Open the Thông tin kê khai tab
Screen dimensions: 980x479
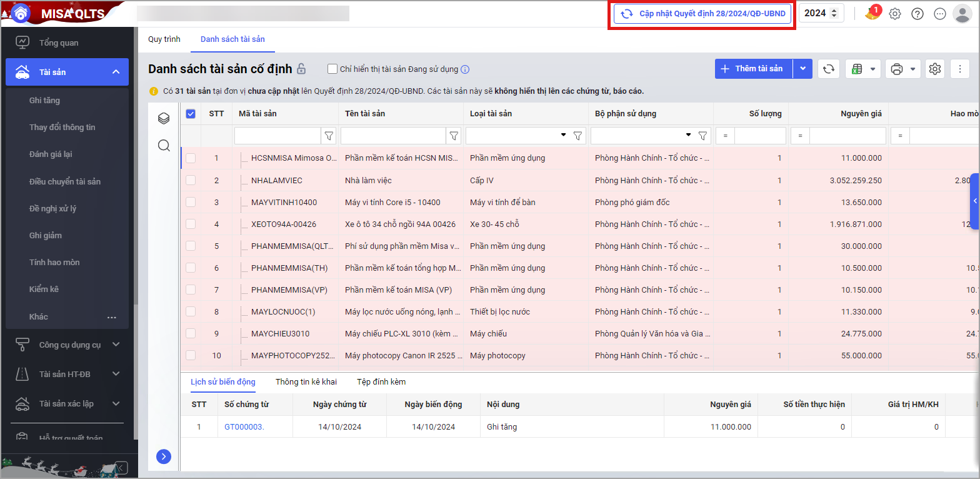point(306,381)
